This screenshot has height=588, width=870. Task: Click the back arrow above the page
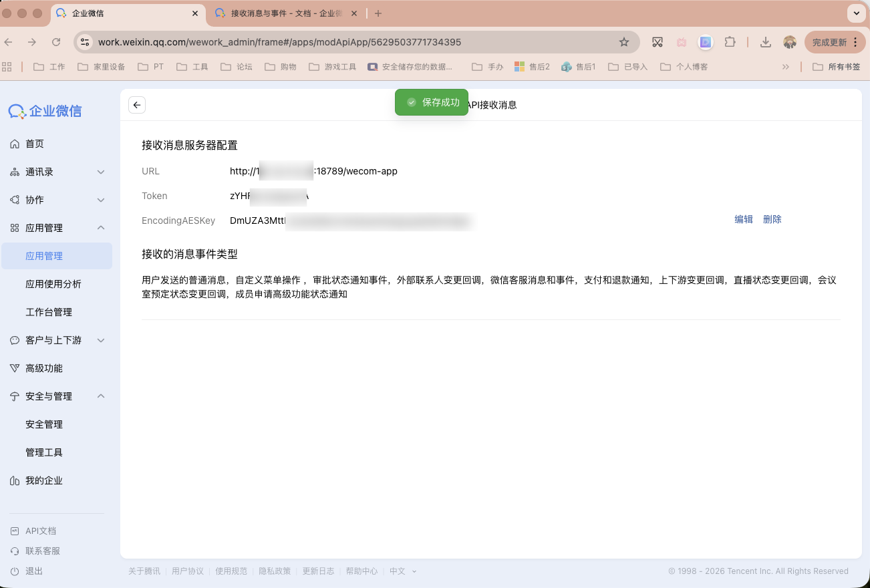[136, 105]
